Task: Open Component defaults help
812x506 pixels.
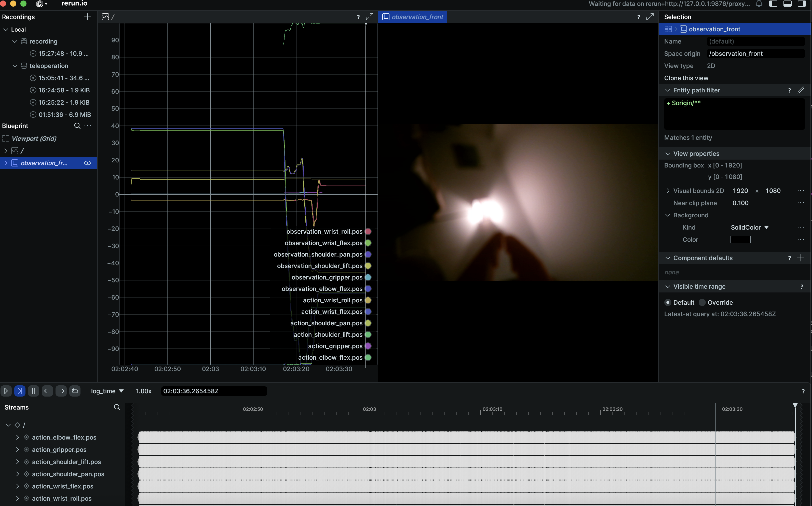Action: (x=790, y=258)
